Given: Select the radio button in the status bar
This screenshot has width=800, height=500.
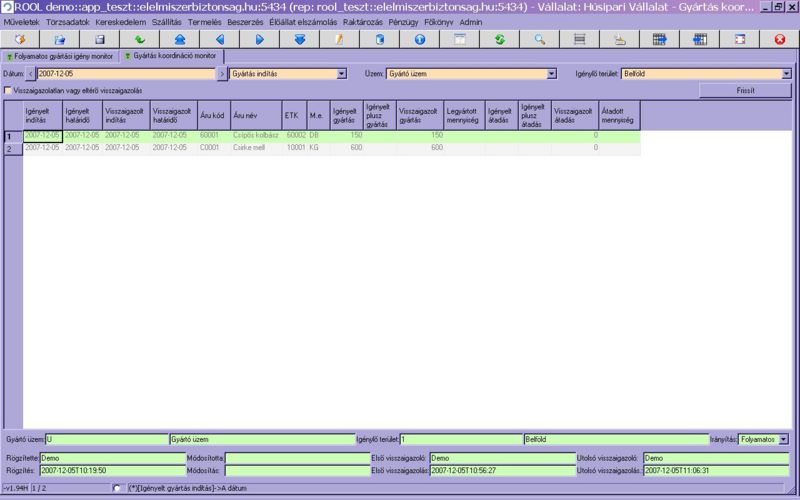Looking at the screenshot, I should [x=118, y=488].
